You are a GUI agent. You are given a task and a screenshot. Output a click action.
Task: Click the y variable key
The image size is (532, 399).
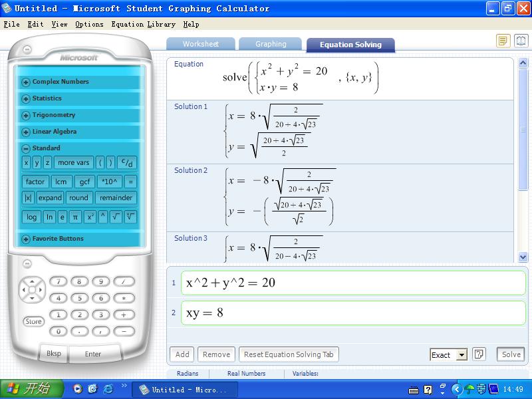click(x=37, y=162)
